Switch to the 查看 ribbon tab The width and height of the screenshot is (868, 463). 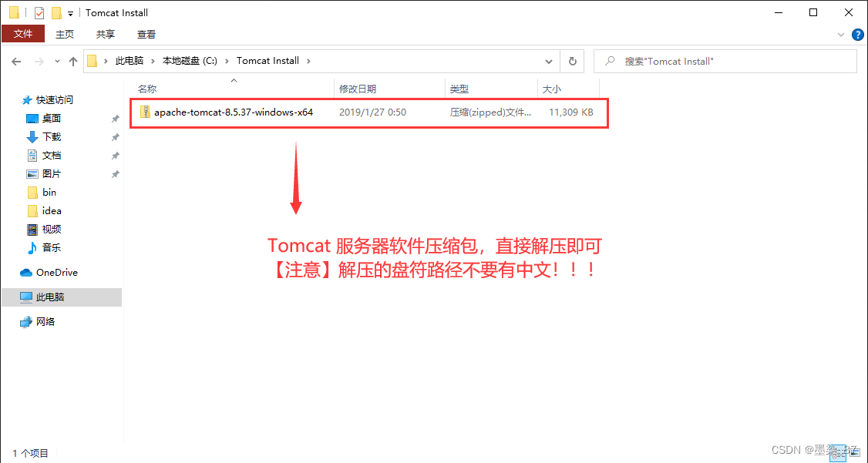[x=146, y=34]
